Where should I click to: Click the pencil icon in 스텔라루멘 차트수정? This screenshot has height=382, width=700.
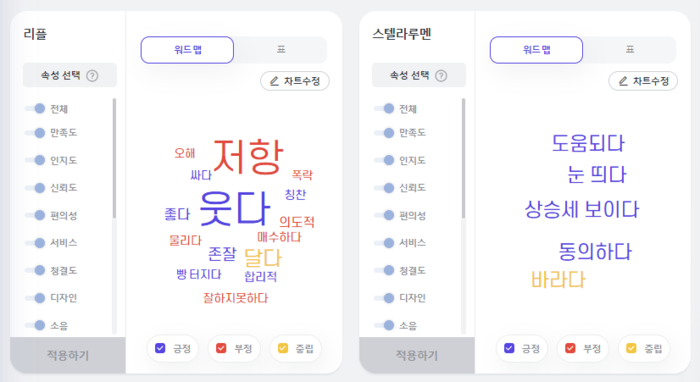tap(623, 81)
